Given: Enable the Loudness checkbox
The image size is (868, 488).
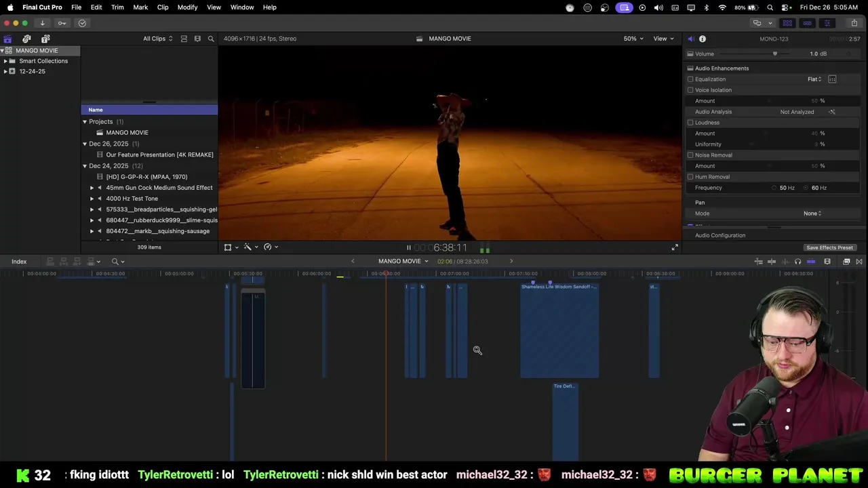Looking at the screenshot, I should coord(690,123).
